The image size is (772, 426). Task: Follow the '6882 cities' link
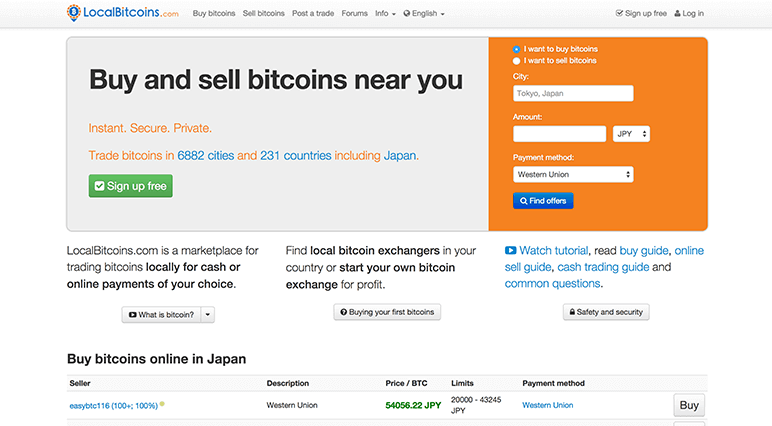click(x=205, y=156)
